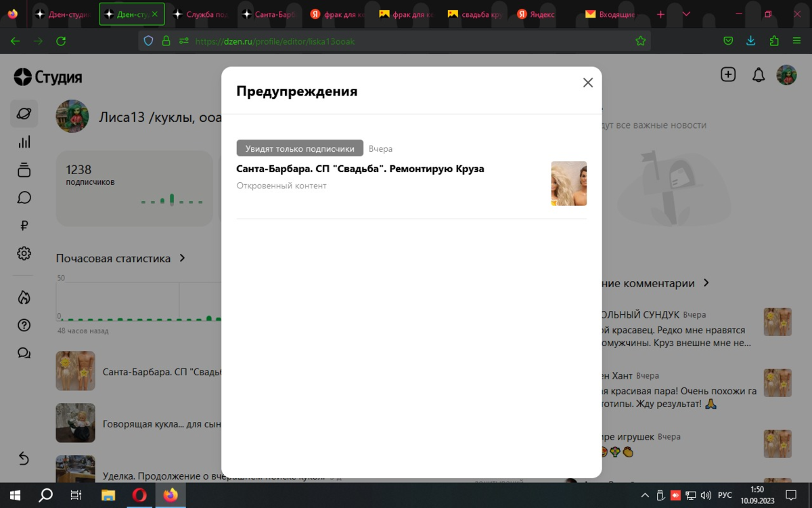Open the comments bubble sidebar icon

point(24,198)
